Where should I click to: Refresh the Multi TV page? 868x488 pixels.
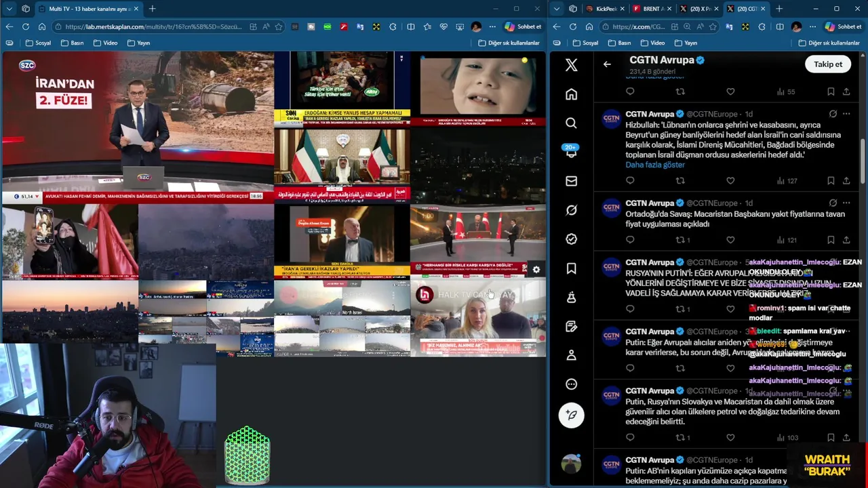(x=25, y=26)
